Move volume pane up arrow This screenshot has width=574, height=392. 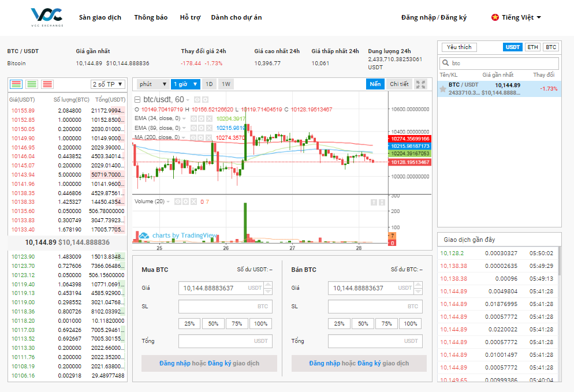point(374,203)
